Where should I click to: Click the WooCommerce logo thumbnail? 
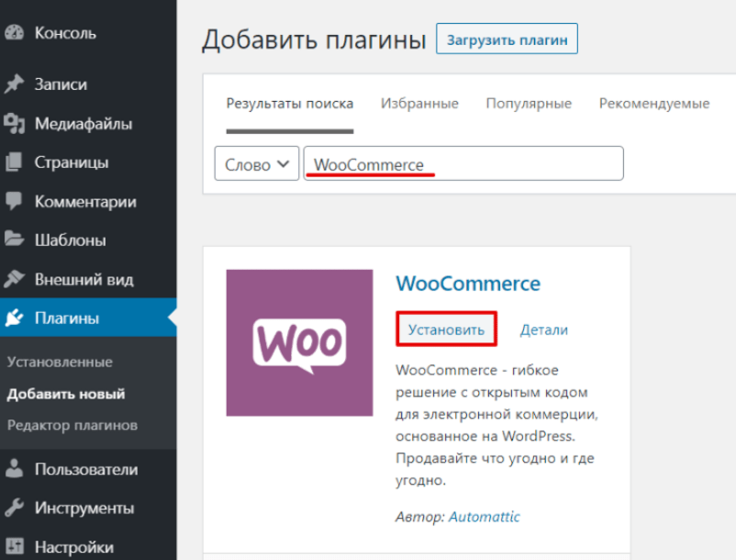click(299, 342)
